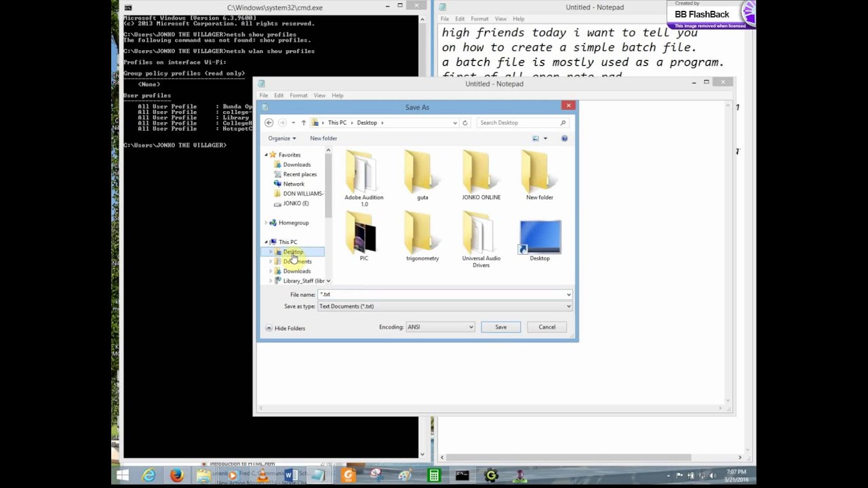Select the Universal Audio Drivers folder

tap(481, 239)
